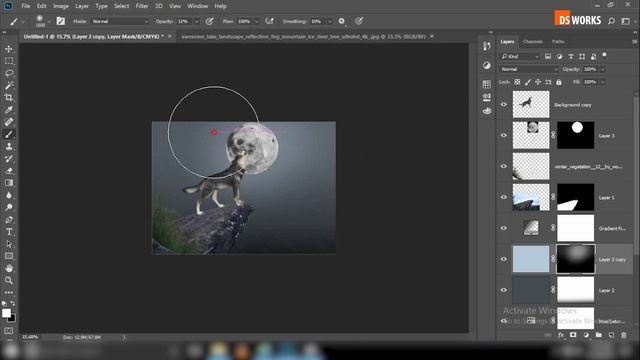This screenshot has height=360, width=640.
Task: Select the Dodge tool
Action: click(9, 207)
